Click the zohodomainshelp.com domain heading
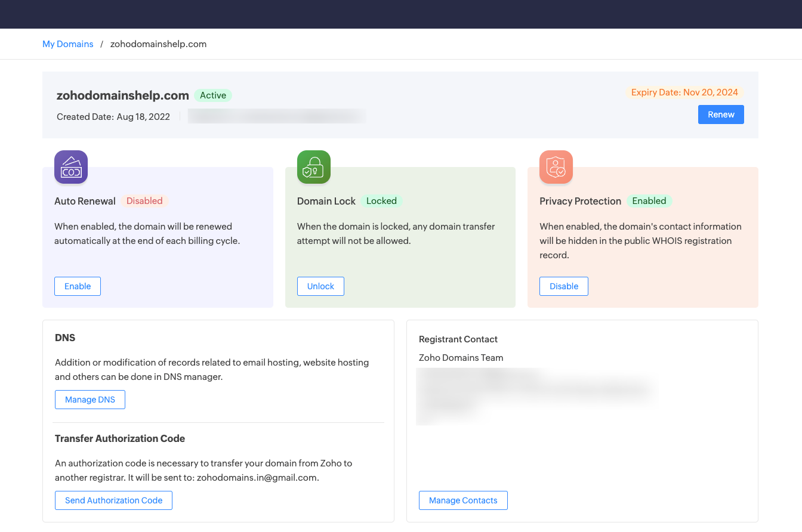This screenshot has height=532, width=802. coord(123,95)
